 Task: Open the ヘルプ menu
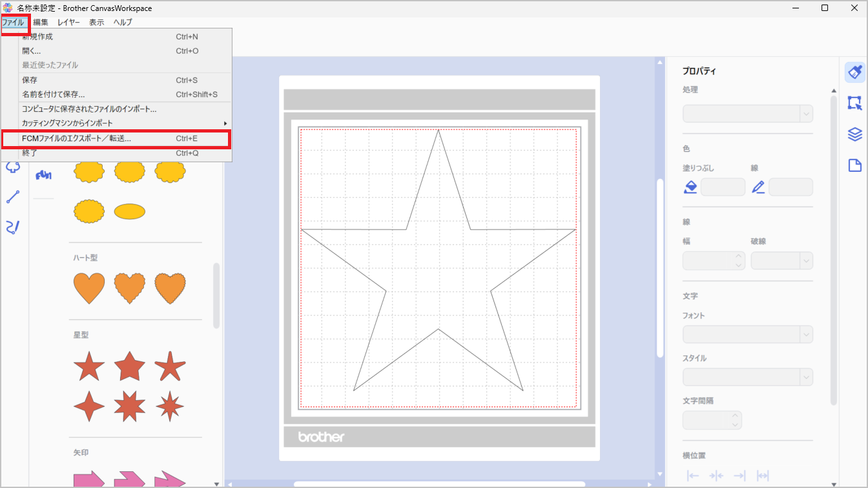[123, 22]
